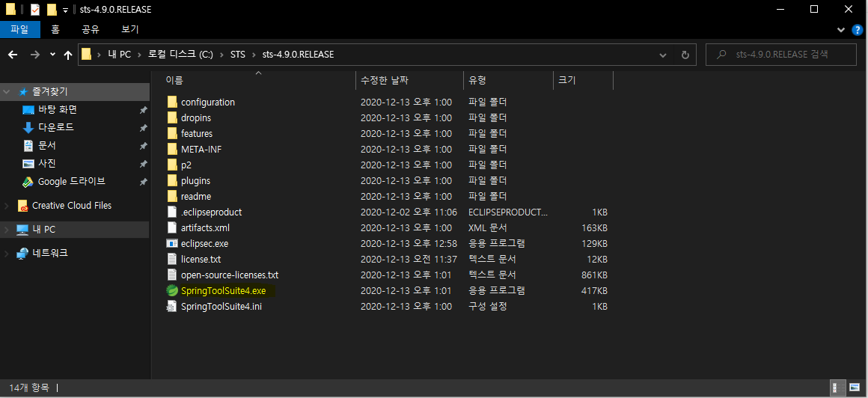Select the plugins folder icon
The height and width of the screenshot is (398, 868).
(x=171, y=180)
